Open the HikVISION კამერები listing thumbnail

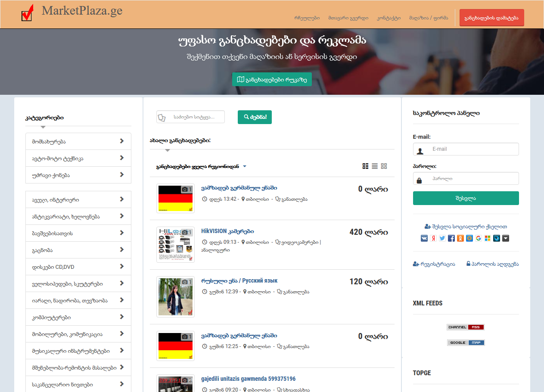pos(175,245)
